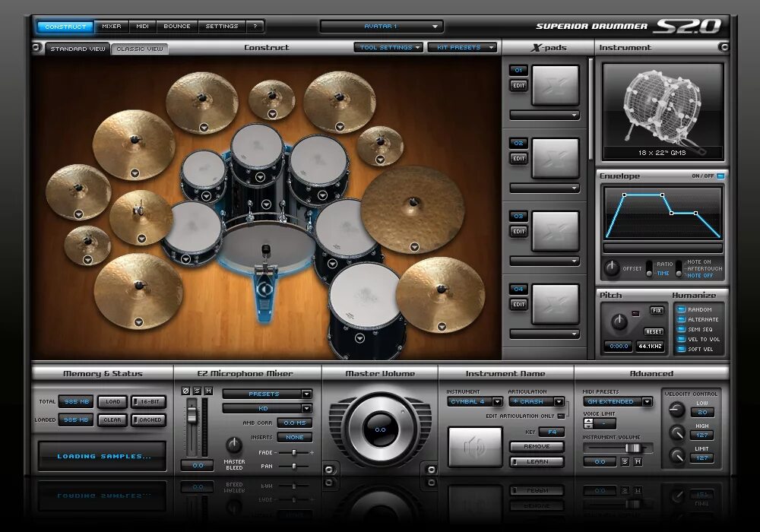This screenshot has width=760, height=532.
Task: Select the large ride cymbal on the right
Action: point(413,210)
